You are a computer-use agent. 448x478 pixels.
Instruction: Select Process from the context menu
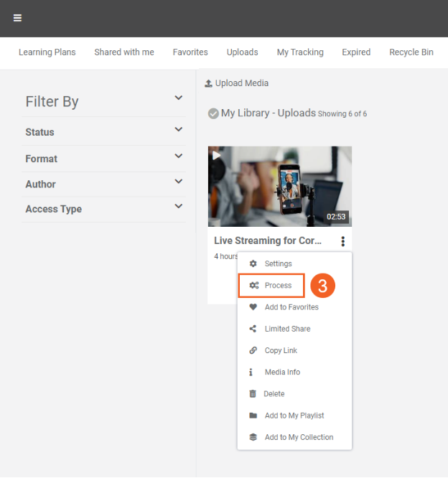[x=277, y=286]
